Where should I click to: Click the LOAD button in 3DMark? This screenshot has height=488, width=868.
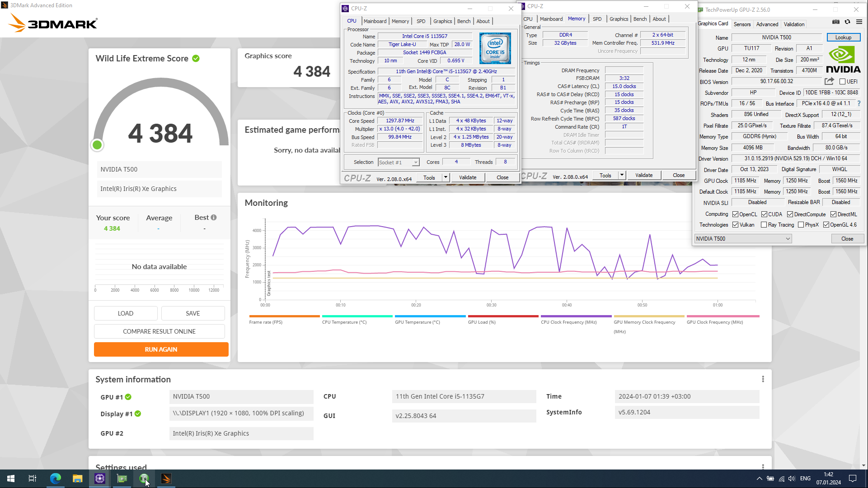point(126,313)
